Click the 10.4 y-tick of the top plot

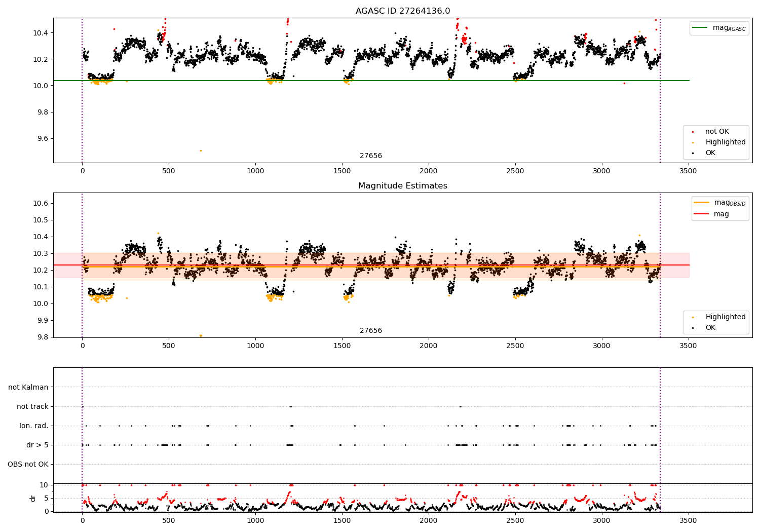(41, 33)
